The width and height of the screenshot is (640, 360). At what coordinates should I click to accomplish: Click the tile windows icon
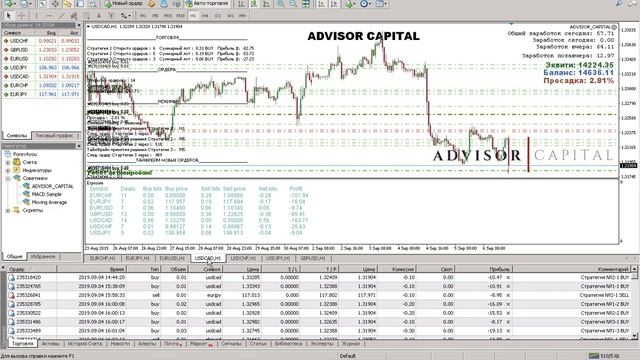coord(306,4)
